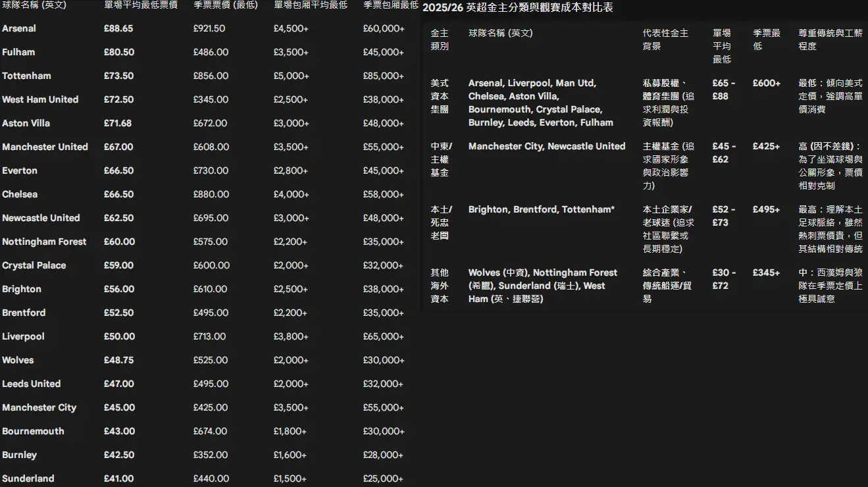The width and height of the screenshot is (868, 487).
Task: Click Tottenham's £73.50 average ticket price
Action: click(x=118, y=76)
